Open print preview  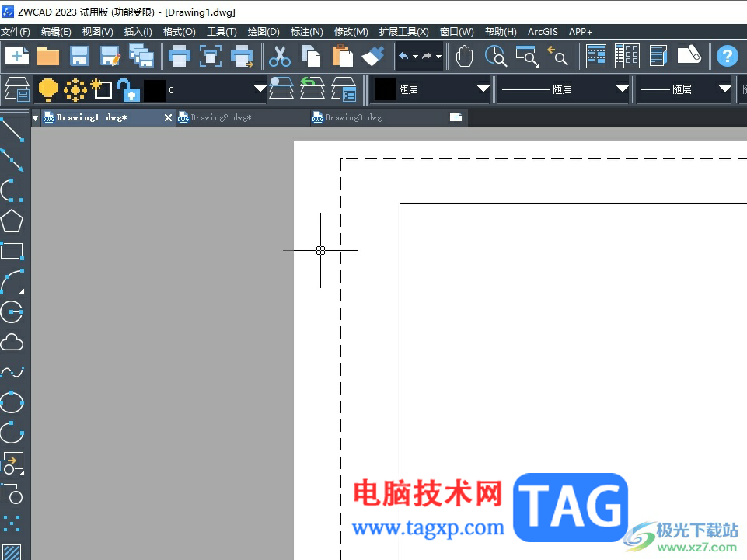click(x=210, y=56)
